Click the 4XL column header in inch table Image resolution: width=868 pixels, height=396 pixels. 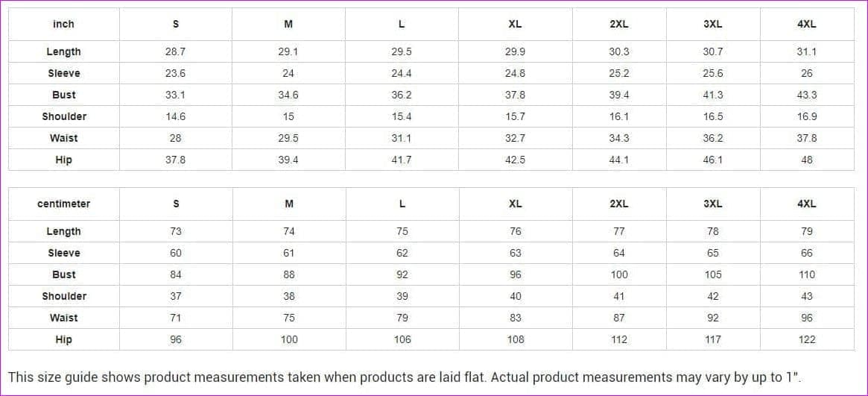[x=807, y=25]
